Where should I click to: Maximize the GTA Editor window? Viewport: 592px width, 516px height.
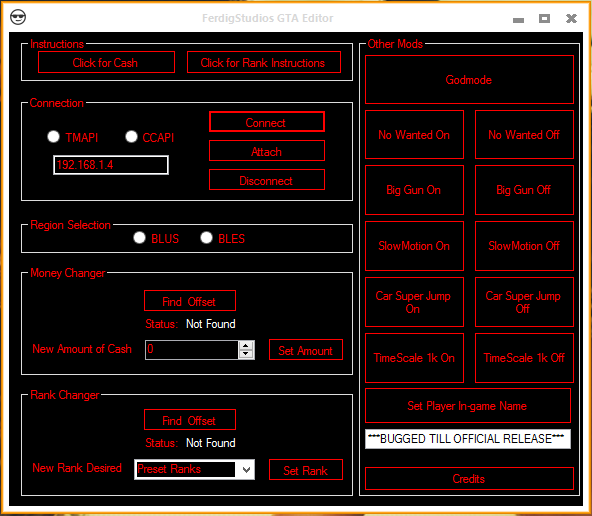point(544,18)
